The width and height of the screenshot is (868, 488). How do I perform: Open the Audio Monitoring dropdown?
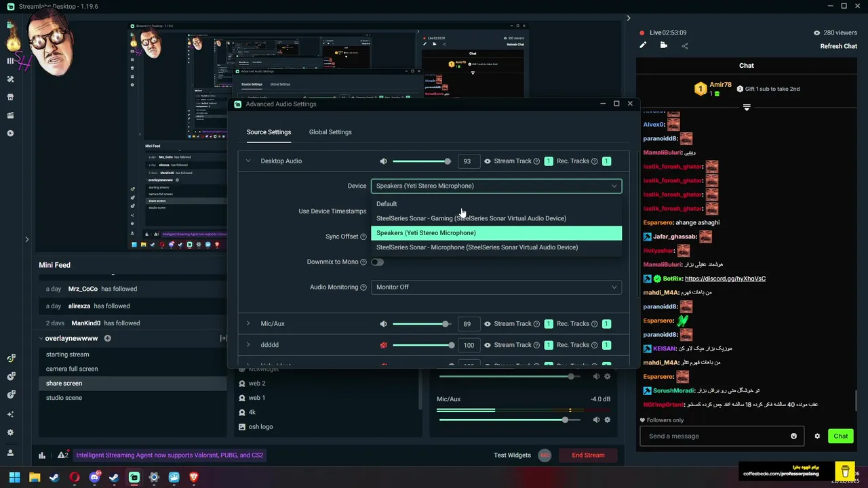point(496,287)
